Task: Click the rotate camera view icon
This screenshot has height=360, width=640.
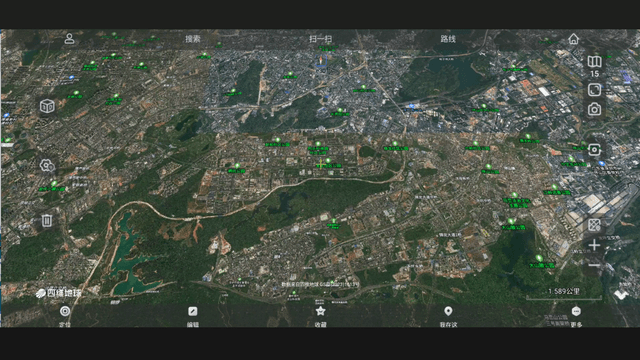Action: click(594, 150)
